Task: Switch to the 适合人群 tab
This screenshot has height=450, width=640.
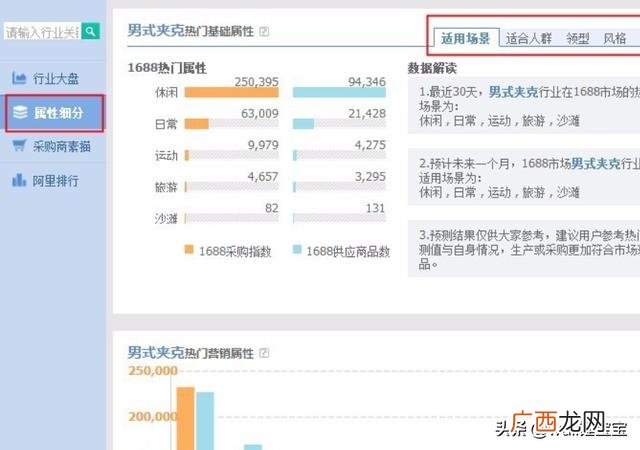Action: point(529,39)
